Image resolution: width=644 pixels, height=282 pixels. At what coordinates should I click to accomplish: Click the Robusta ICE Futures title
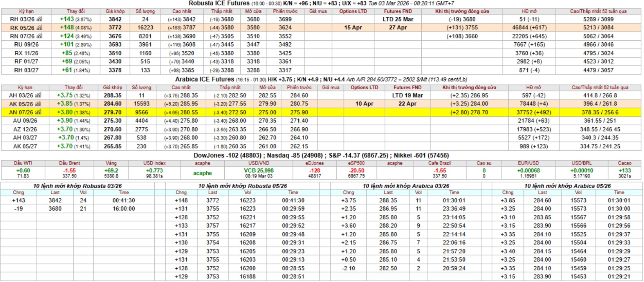219,3
